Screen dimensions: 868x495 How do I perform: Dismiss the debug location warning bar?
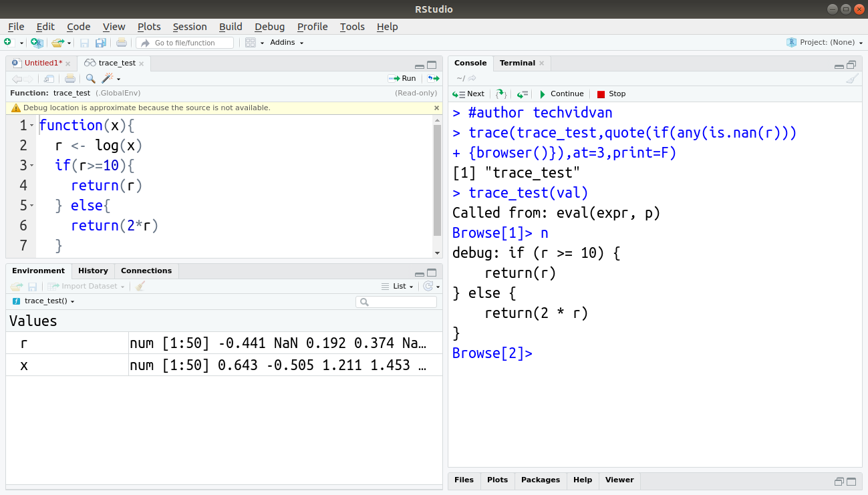point(437,108)
